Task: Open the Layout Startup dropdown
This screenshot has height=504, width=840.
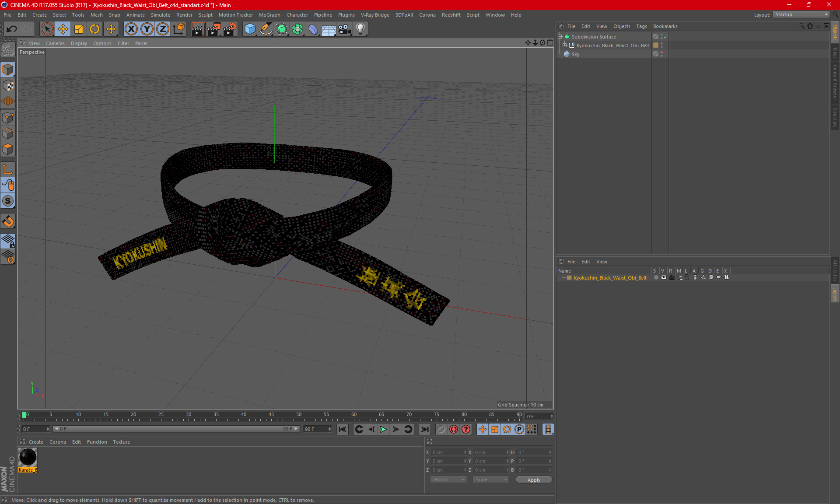Action: (x=801, y=14)
